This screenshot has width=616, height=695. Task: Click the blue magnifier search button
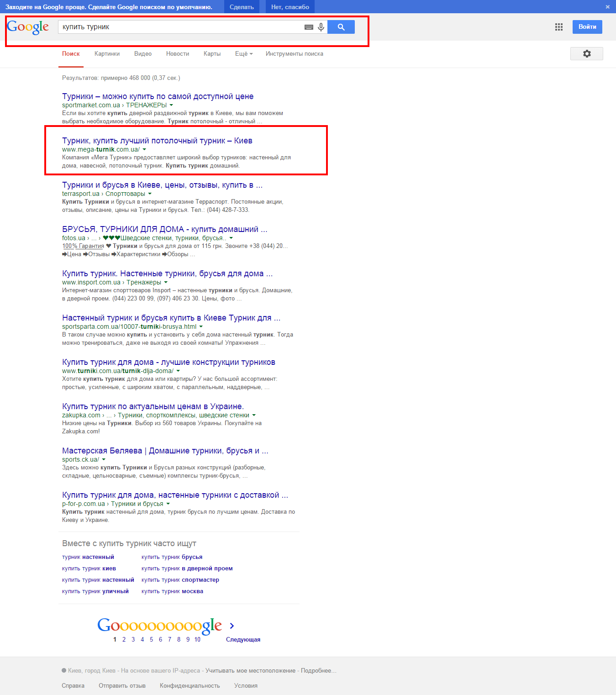pyautogui.click(x=341, y=27)
